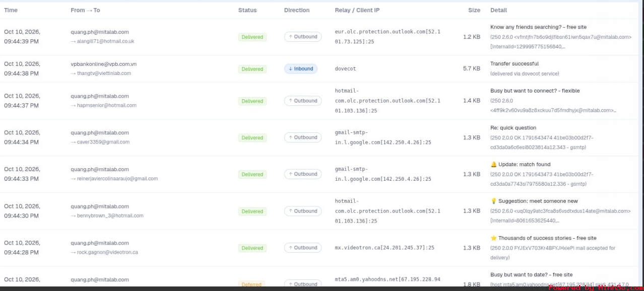Click star icon before 'Thousands of success stories'
Image resolution: width=644 pixels, height=291 pixels.
tap(493, 238)
